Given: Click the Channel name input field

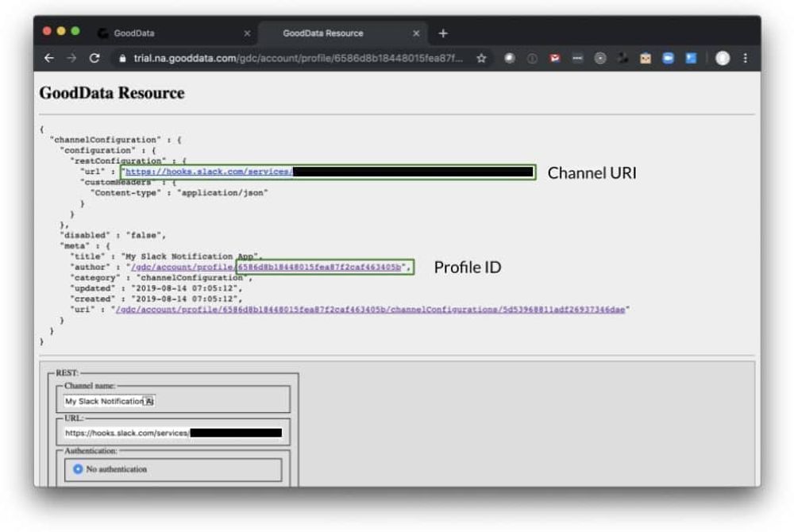Looking at the screenshot, I should coord(110,401).
